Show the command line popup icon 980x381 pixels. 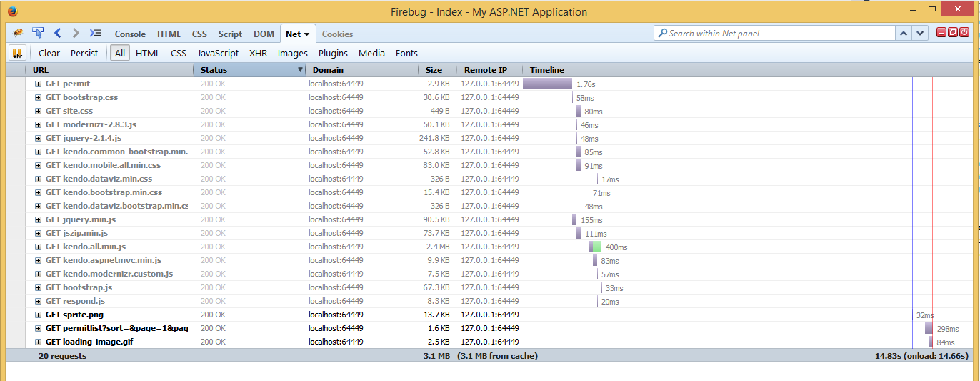96,33
